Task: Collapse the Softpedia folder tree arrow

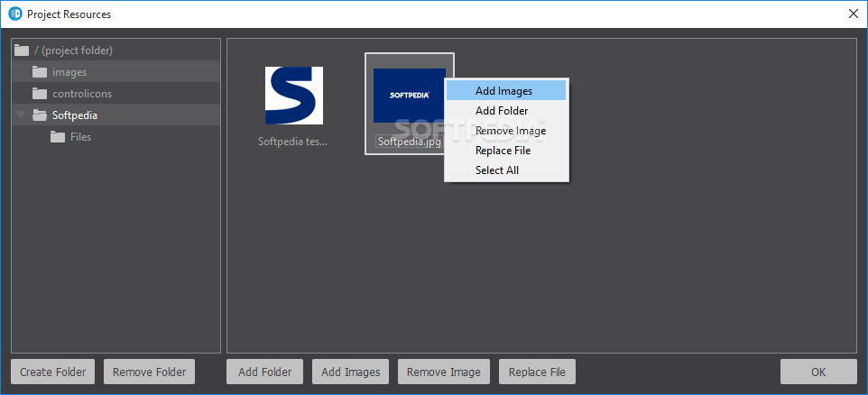Action: (x=21, y=115)
